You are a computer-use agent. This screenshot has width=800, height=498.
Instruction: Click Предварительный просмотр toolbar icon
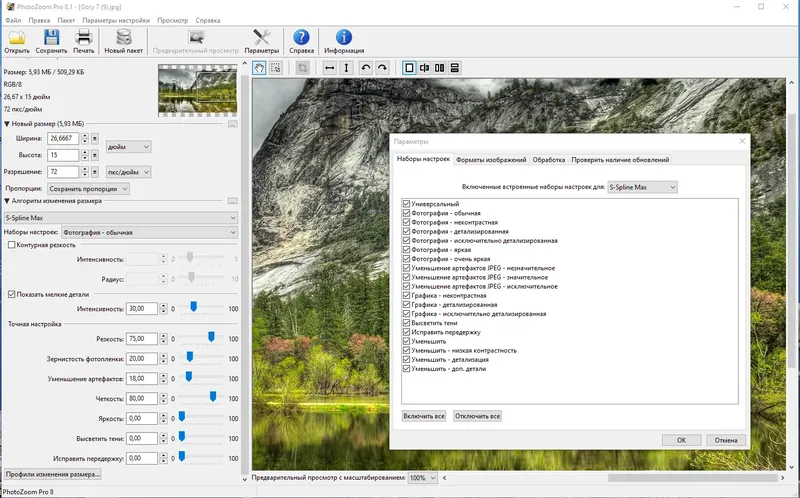196,41
